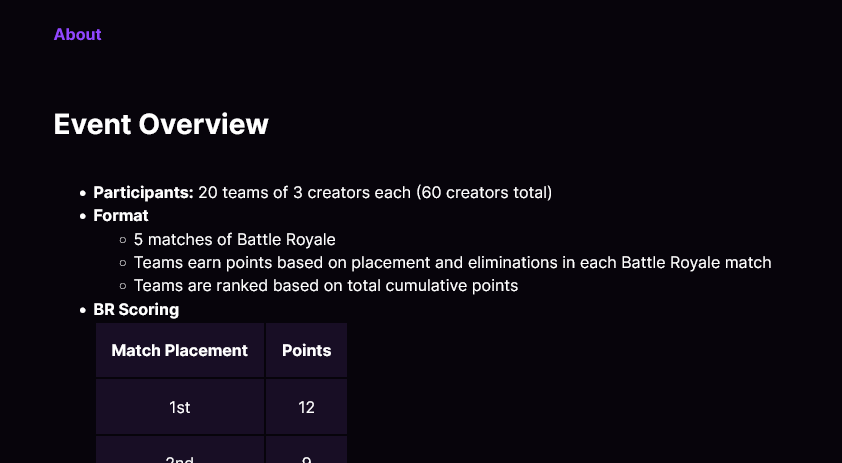Screen dimensions: 842x463
Task: Click the bold Format label
Action: [x=121, y=215]
